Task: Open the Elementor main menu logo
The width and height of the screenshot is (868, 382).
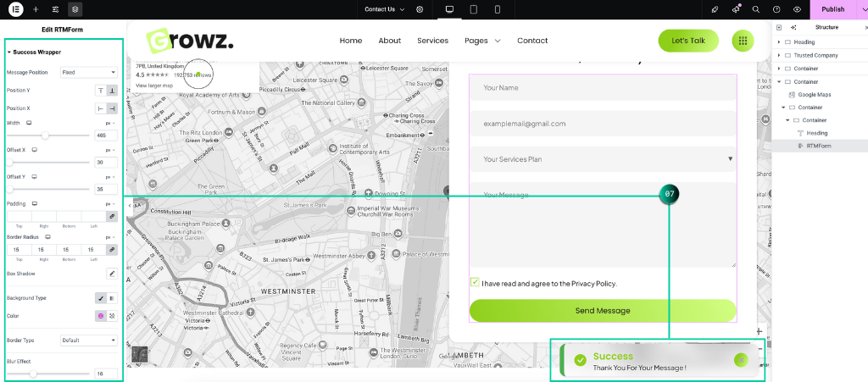Action: click(15, 9)
